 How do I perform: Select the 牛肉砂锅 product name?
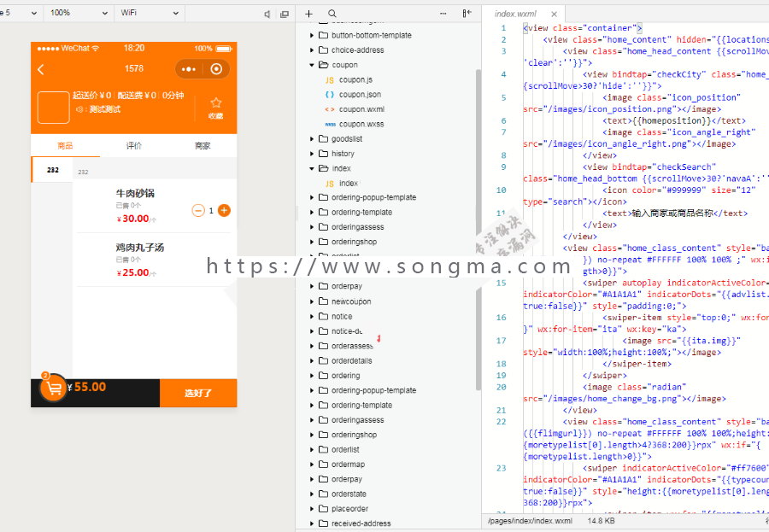click(x=135, y=193)
